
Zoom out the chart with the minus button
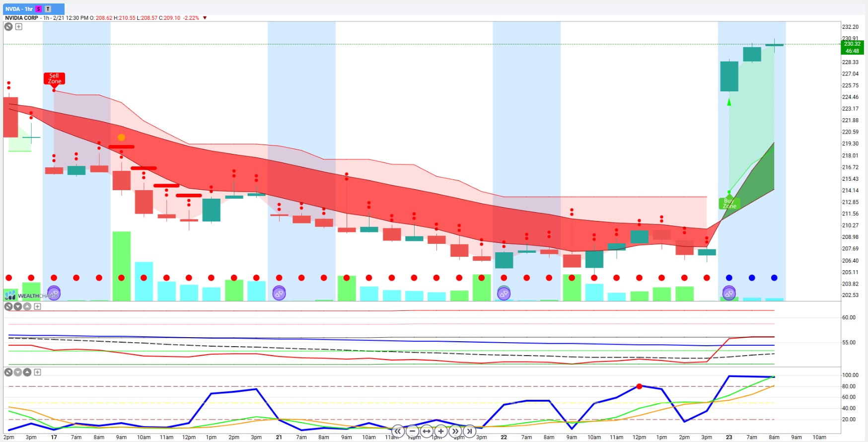[412, 431]
